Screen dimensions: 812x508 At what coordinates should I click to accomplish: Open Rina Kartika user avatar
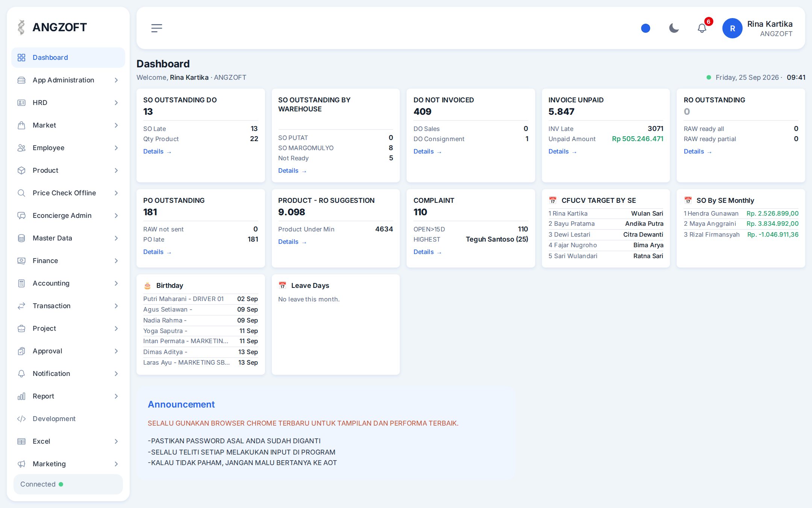click(732, 28)
